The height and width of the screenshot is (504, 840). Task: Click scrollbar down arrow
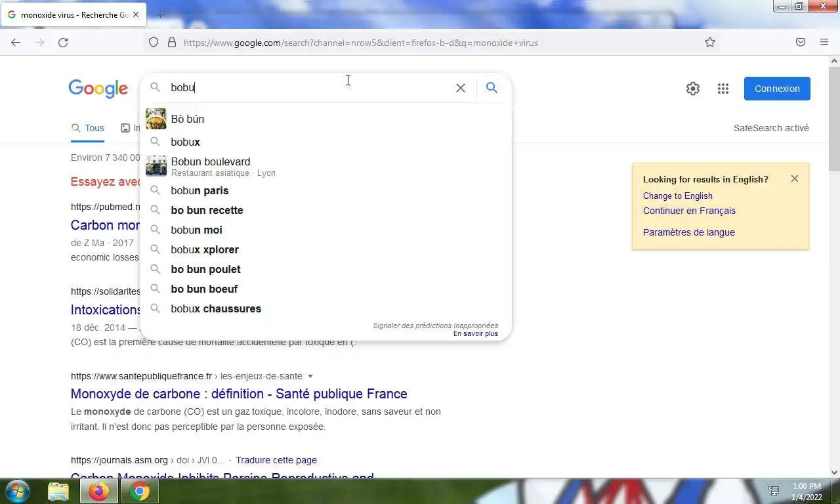tap(834, 472)
